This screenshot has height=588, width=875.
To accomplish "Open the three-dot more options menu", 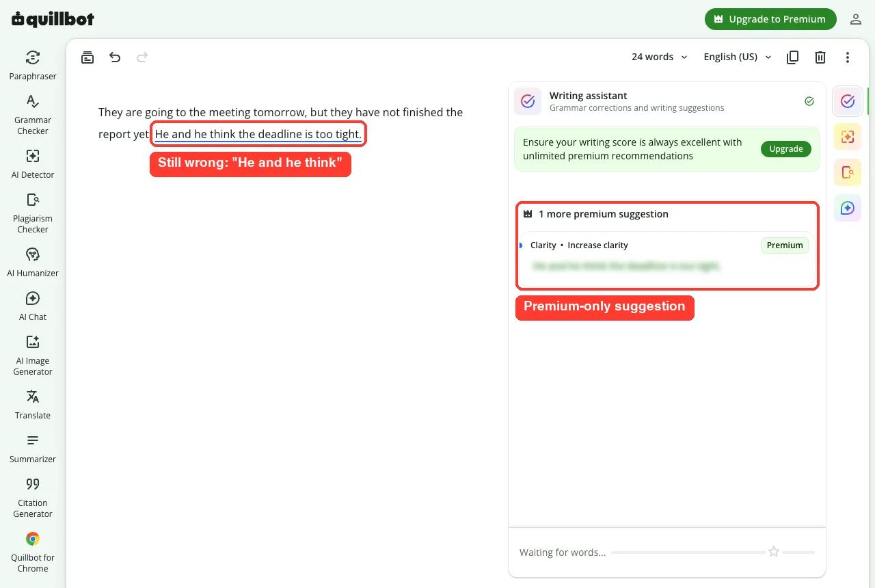I will click(848, 57).
